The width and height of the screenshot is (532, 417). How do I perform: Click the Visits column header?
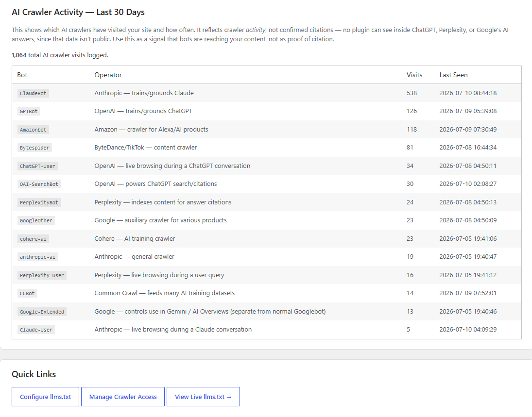[x=414, y=75]
